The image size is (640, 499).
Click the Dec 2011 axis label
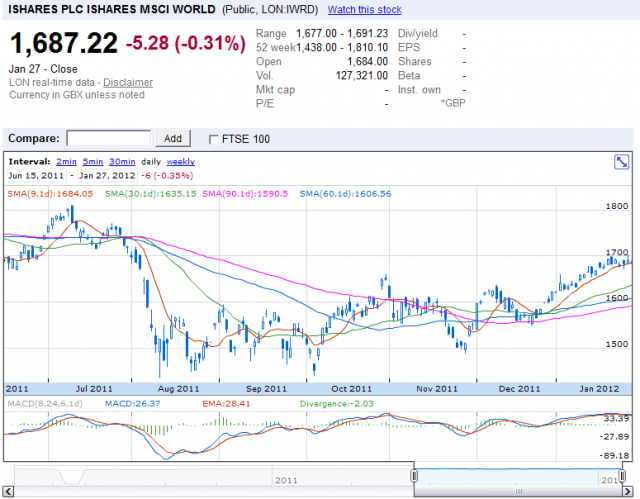click(x=519, y=389)
